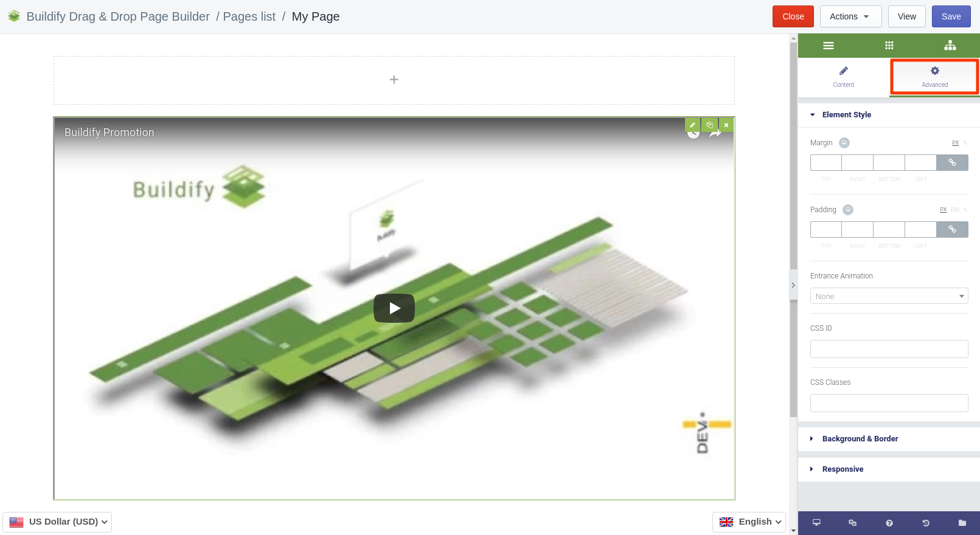Focus the Padding top input field
Screen dimensions: 980x535
[x=826, y=229]
